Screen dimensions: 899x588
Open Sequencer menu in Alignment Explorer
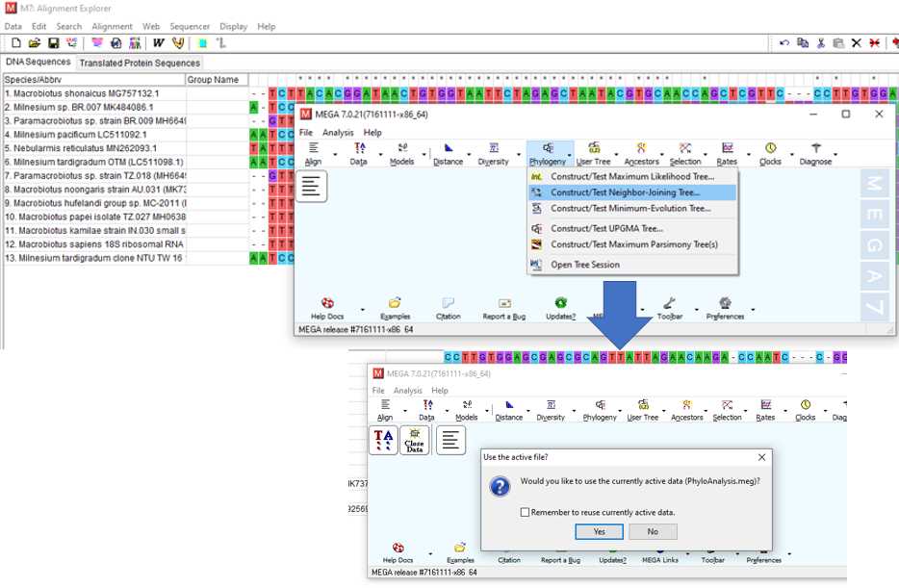pyautogui.click(x=190, y=26)
